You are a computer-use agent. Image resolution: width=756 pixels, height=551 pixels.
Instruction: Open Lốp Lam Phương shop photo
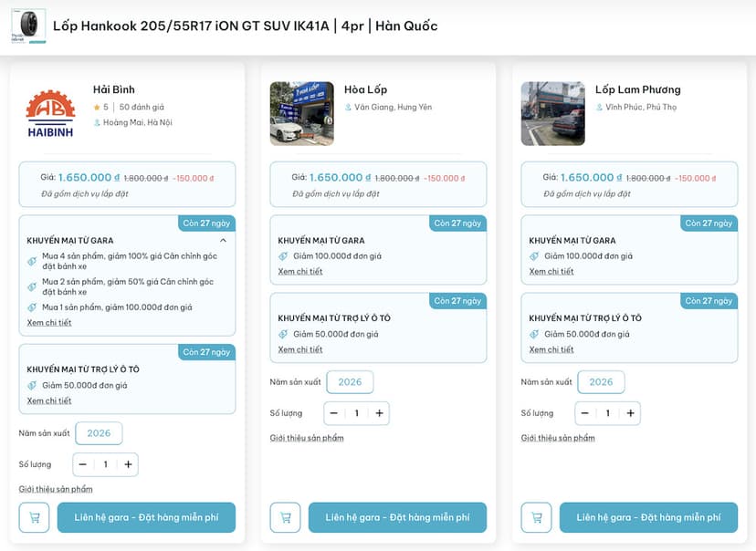(x=553, y=114)
